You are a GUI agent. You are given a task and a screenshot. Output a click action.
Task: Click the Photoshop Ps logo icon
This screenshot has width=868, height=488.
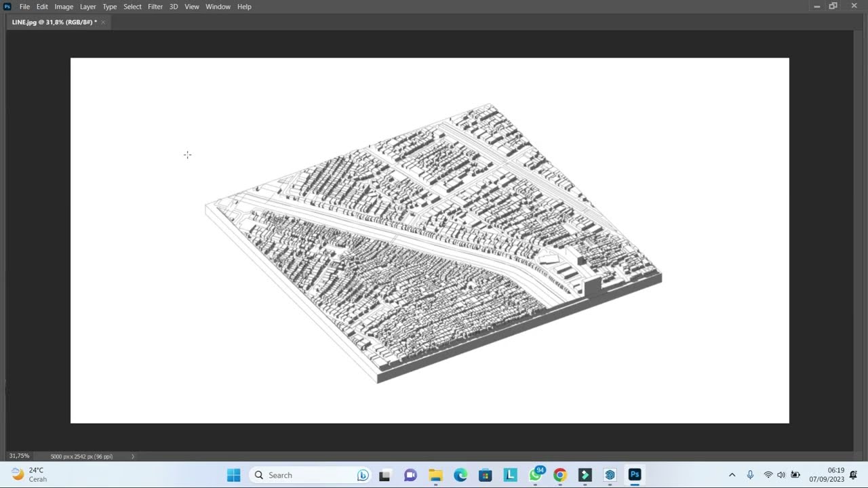coord(7,7)
